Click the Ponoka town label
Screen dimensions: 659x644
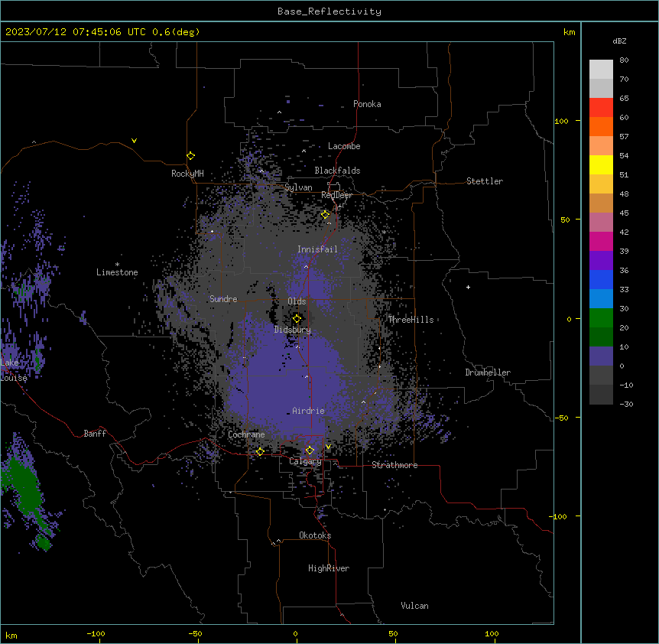[367, 104]
